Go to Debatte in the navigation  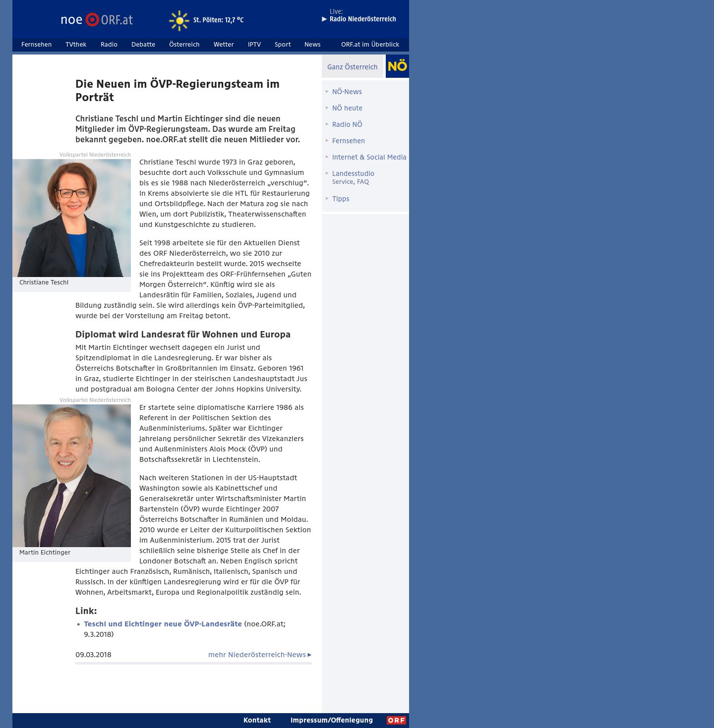click(x=143, y=45)
